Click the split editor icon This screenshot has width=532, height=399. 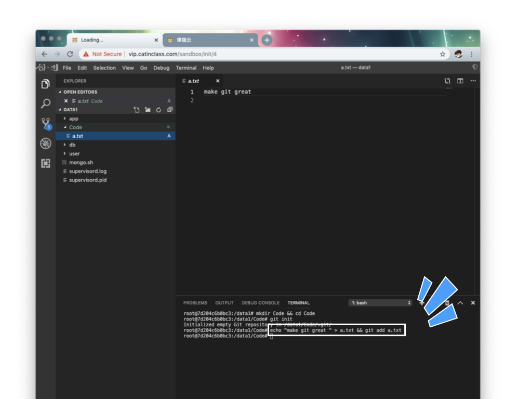[x=460, y=81]
